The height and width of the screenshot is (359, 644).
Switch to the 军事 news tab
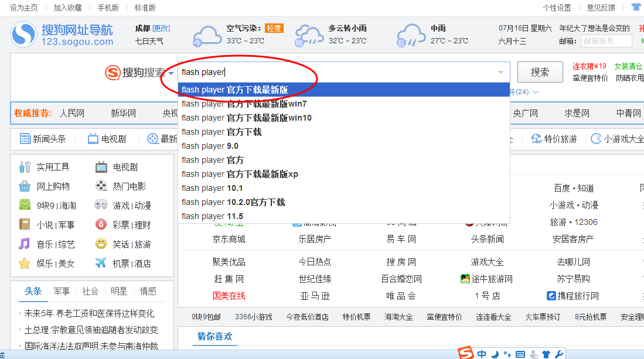click(62, 291)
